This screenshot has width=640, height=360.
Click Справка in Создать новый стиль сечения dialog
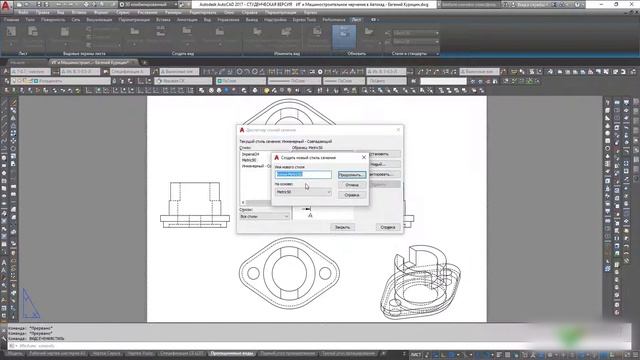[x=352, y=195]
